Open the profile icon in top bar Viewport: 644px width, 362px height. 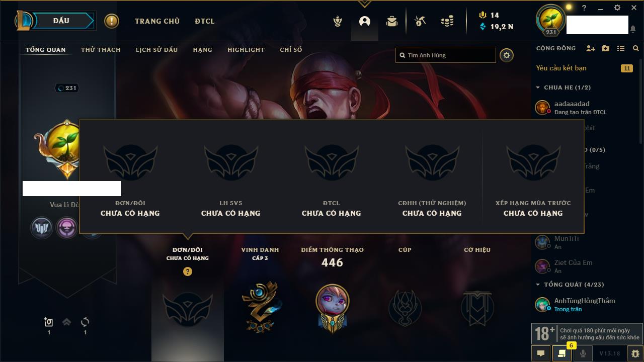365,21
